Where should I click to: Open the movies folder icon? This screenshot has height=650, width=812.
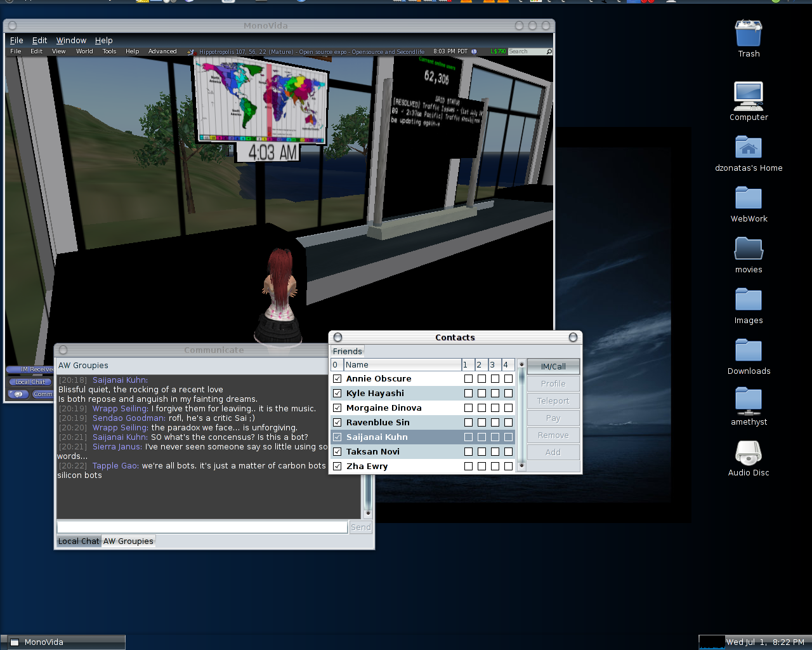(749, 249)
